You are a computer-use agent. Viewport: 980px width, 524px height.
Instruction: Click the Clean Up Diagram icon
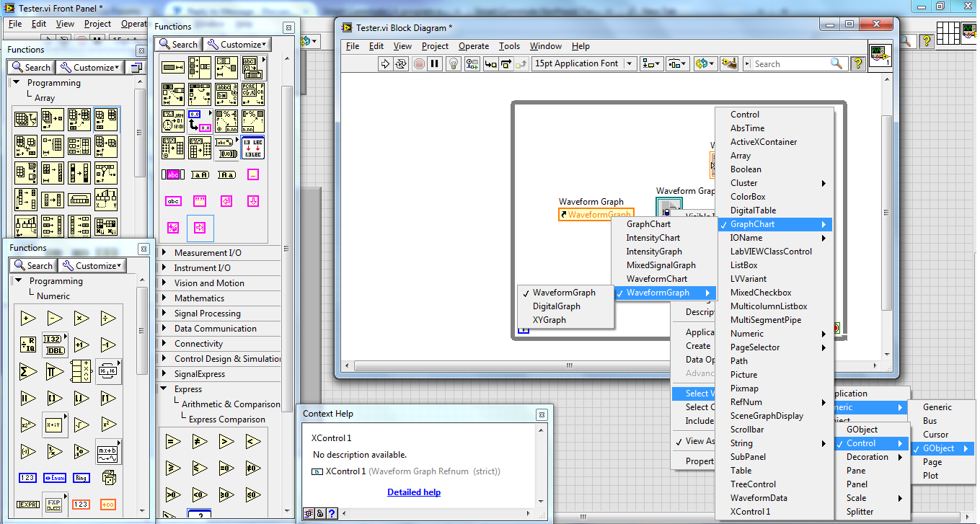729,63
